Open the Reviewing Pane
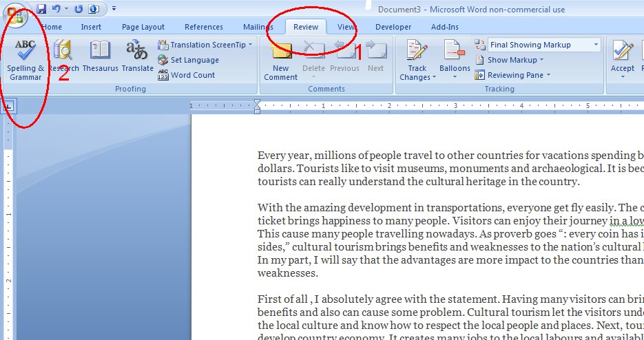644x340 pixels. pyautogui.click(x=512, y=75)
